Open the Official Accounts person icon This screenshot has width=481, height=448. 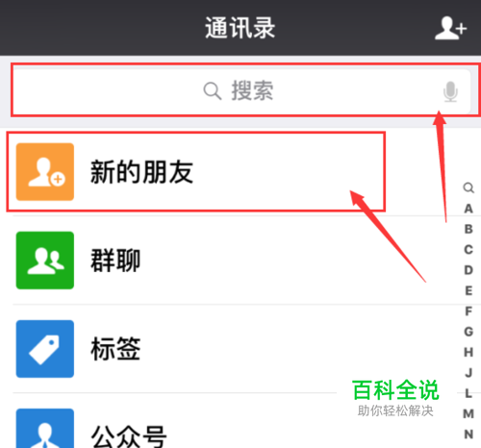[x=45, y=428]
